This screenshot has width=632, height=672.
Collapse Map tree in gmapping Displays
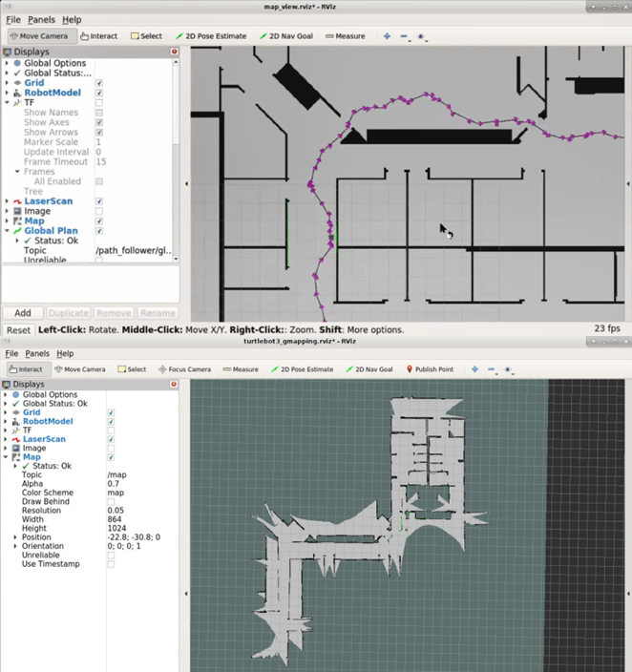(6, 457)
